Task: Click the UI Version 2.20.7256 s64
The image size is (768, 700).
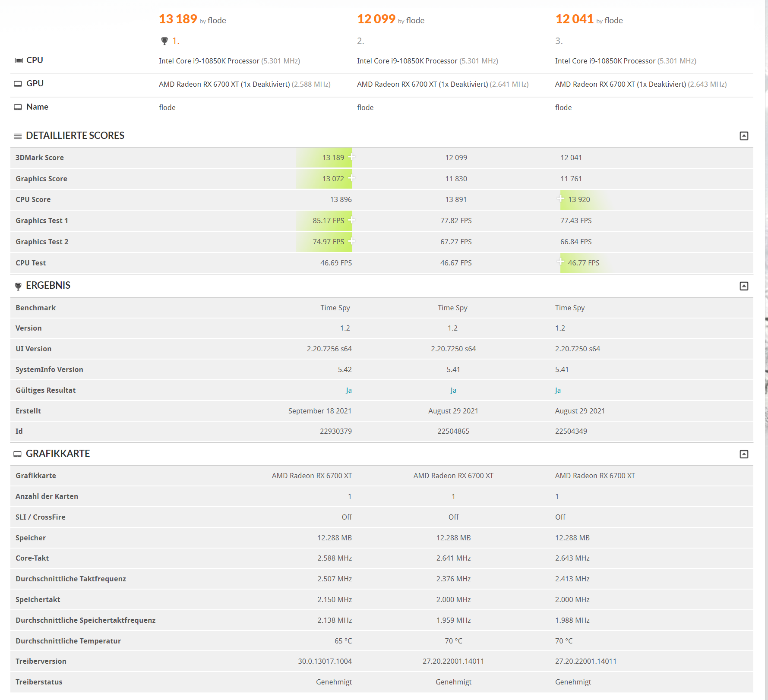Action: point(329,349)
